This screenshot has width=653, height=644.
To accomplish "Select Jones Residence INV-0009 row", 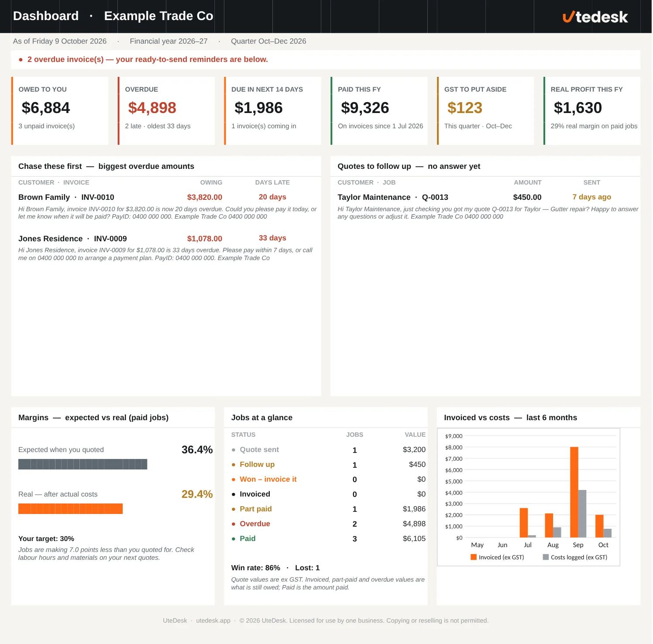I will click(x=166, y=239).
